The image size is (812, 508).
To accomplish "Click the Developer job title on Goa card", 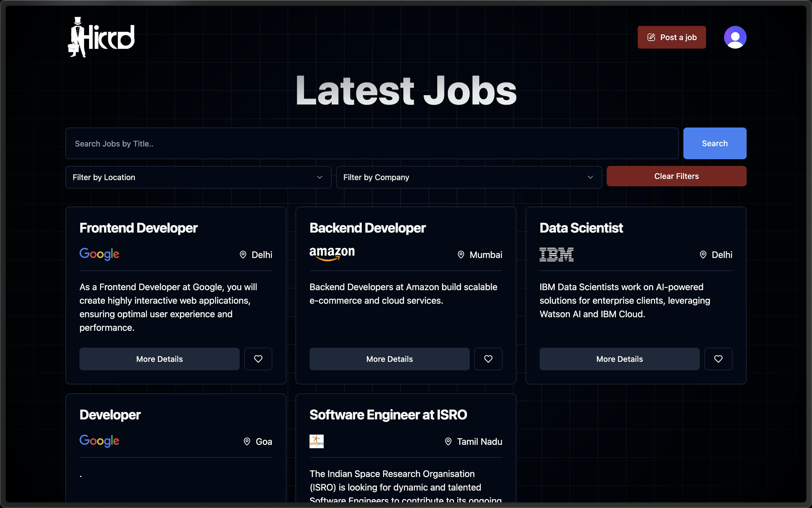I will (110, 415).
